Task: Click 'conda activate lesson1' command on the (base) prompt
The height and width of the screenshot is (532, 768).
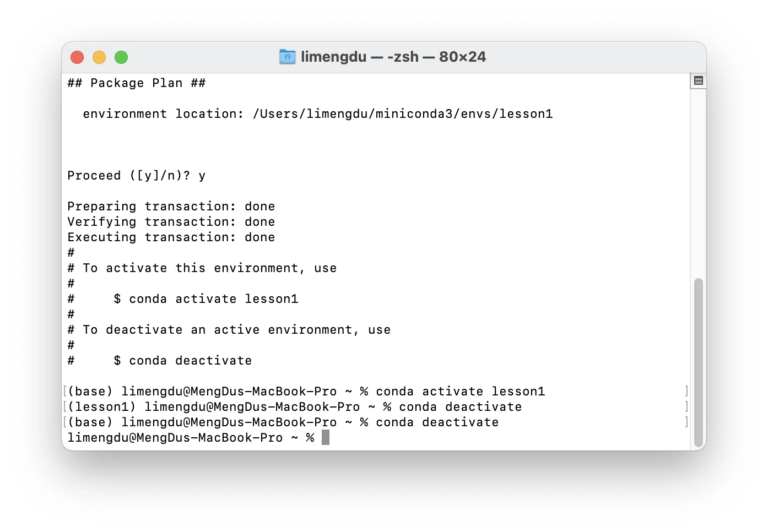Action: pos(460,392)
